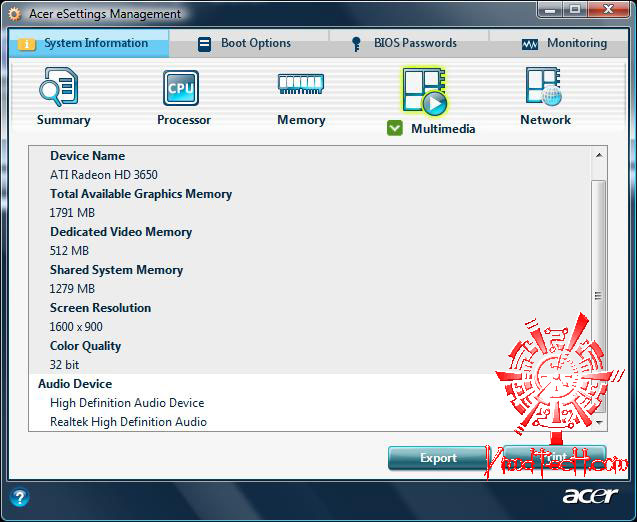The image size is (637, 522).
Task: Click the scroll up arrow in the list
Action: pos(599,156)
